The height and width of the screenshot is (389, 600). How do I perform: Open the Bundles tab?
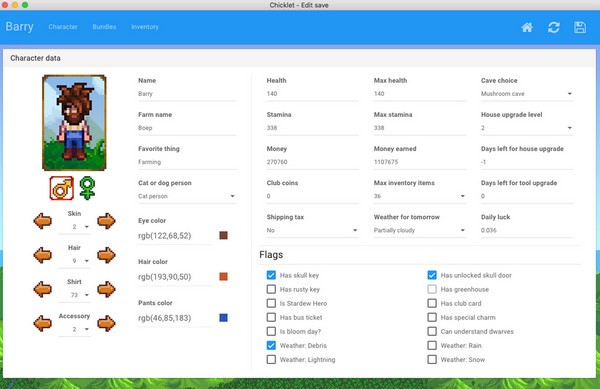click(x=104, y=27)
